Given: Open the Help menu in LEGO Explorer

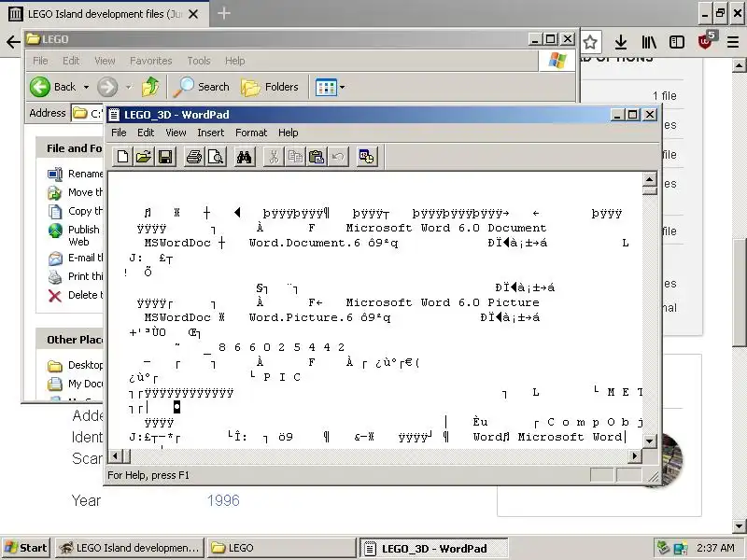Looking at the screenshot, I should point(235,61).
